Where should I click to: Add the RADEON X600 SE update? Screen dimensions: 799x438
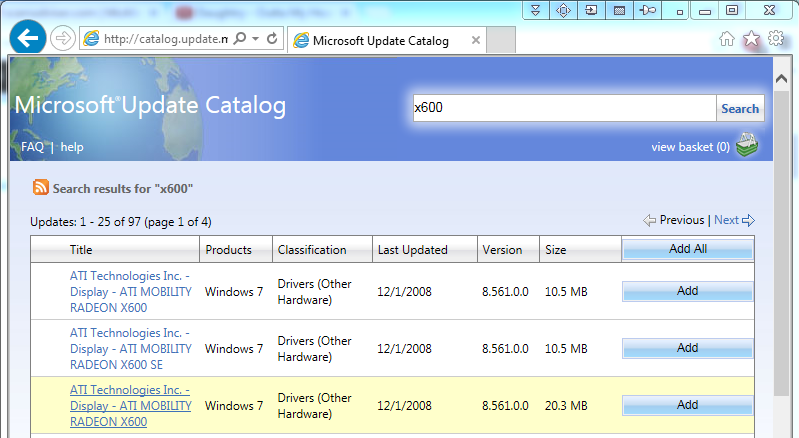pos(687,348)
